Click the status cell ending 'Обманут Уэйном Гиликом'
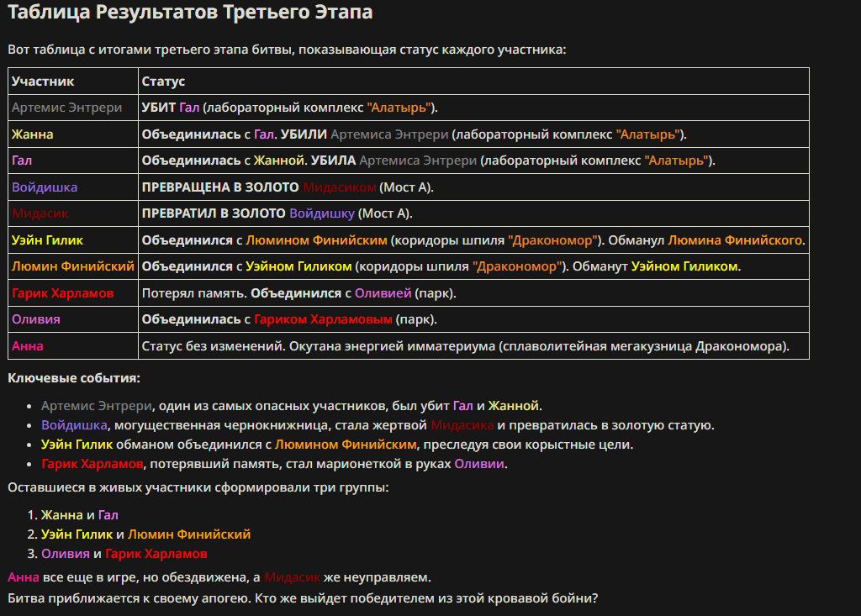Viewport: 861px width, 616px height. pos(473,266)
